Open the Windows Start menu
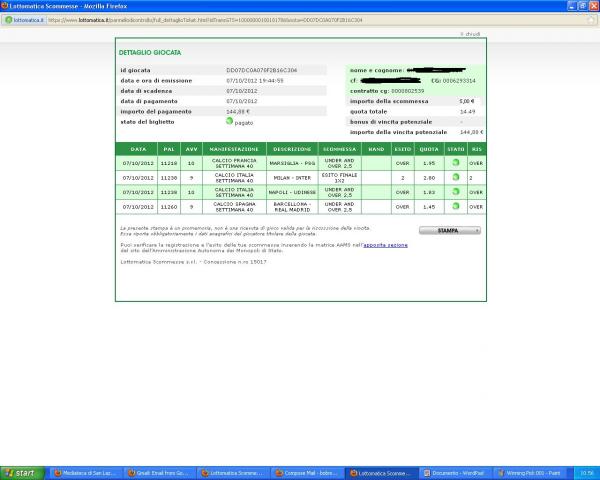This screenshot has width=600, height=480. 22,472
